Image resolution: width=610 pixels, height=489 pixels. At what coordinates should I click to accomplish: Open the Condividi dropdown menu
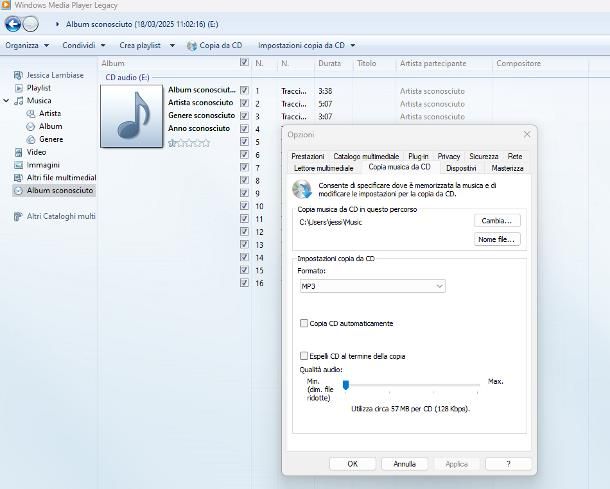tap(84, 46)
